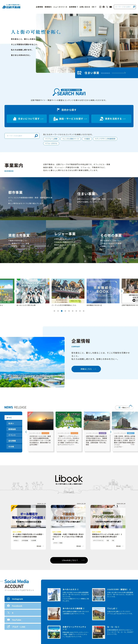The height and width of the screenshot is (644, 138).
Task: Select the first carousel pagination dot
Action: pos(54,311)
